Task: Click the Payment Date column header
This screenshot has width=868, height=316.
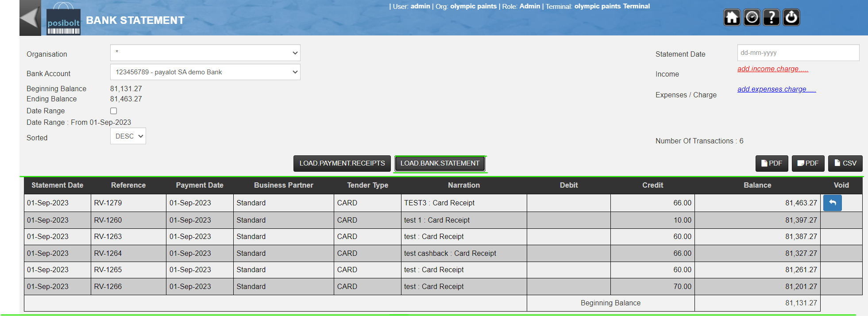Action: (x=200, y=185)
